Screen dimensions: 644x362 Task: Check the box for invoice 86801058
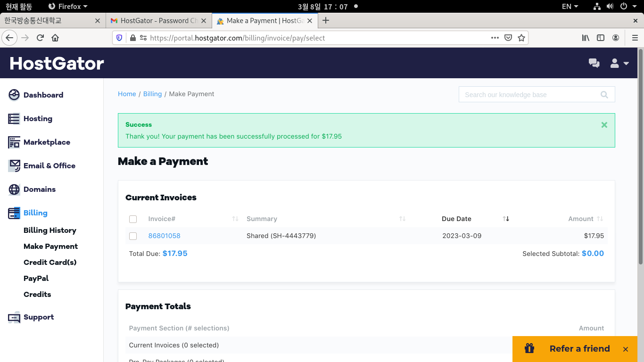point(133,236)
